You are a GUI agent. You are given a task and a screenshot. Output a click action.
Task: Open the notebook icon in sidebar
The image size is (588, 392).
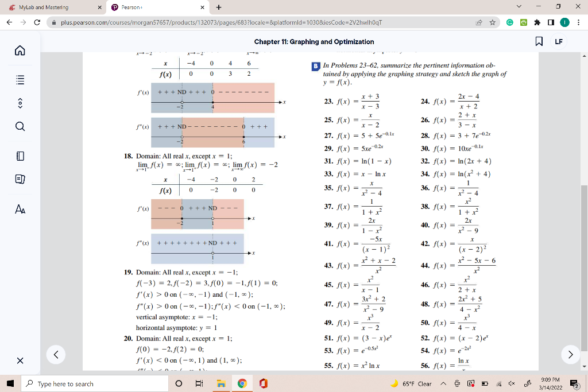(x=20, y=156)
